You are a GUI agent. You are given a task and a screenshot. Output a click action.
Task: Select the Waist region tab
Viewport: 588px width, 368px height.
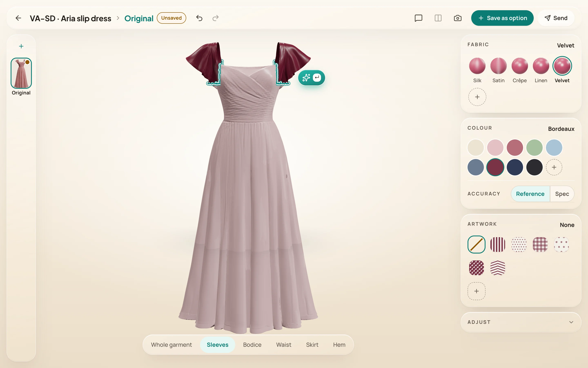[x=284, y=345]
